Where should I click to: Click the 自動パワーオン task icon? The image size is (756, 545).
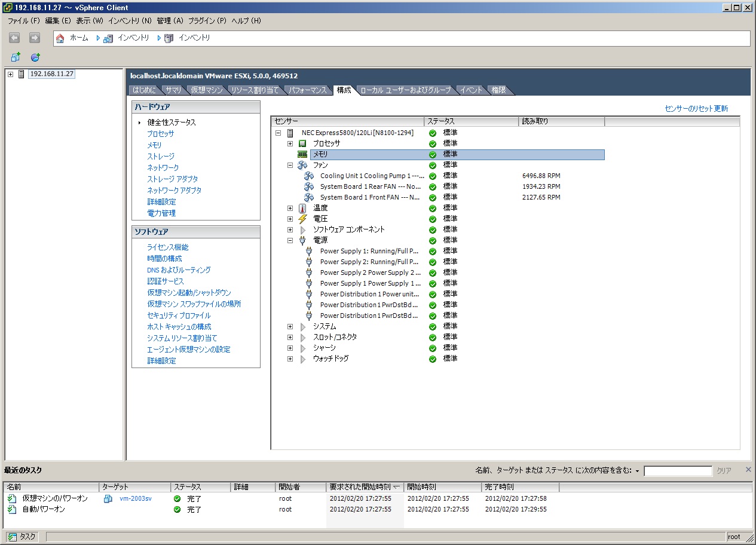point(12,509)
